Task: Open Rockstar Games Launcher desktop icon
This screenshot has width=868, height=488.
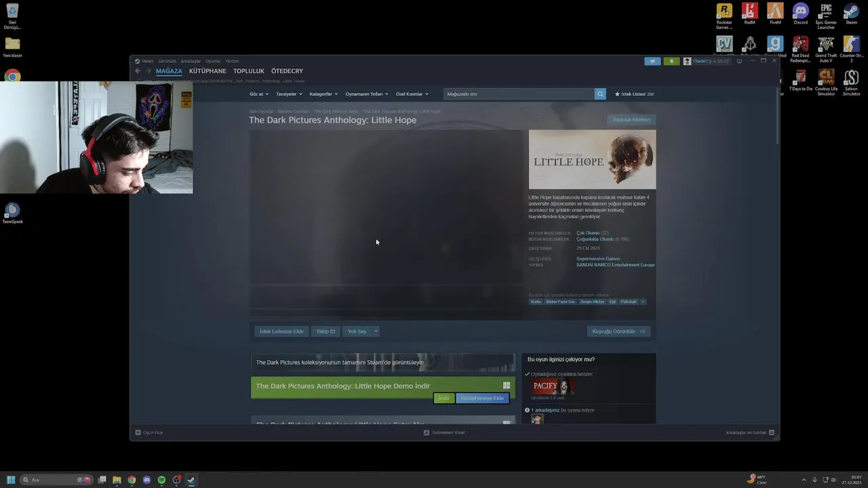Action: click(724, 16)
